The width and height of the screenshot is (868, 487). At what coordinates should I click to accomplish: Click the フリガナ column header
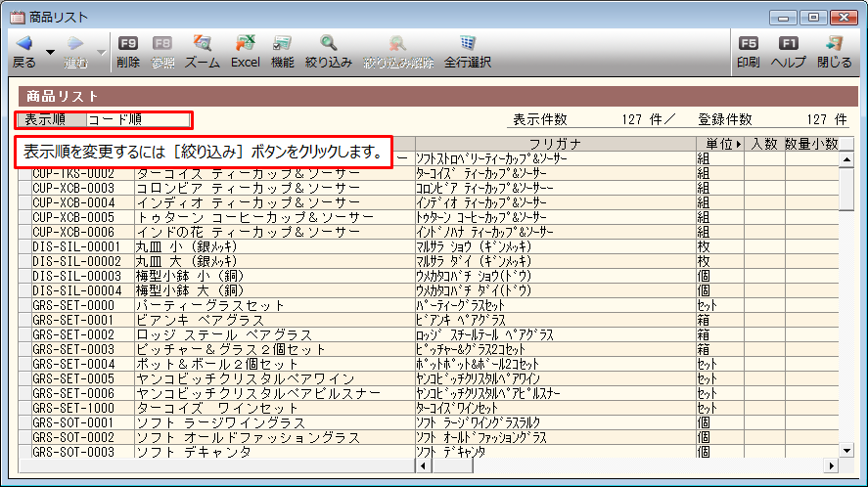click(555, 144)
